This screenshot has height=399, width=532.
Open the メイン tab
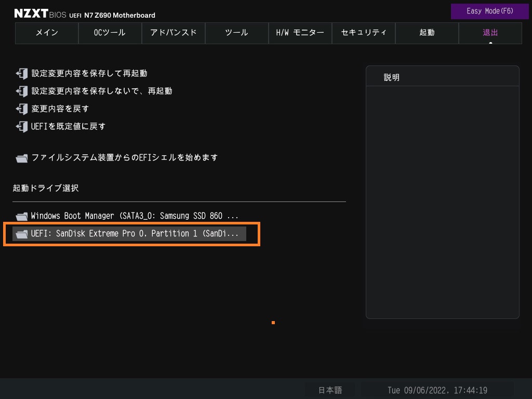click(x=47, y=33)
